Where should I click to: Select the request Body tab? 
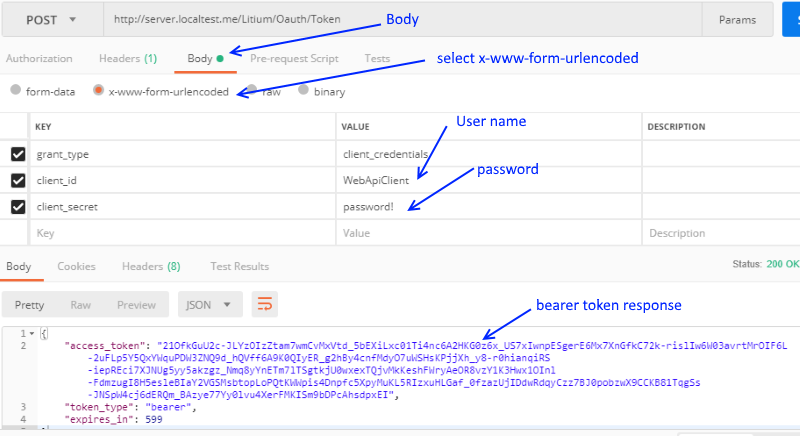pos(205,59)
